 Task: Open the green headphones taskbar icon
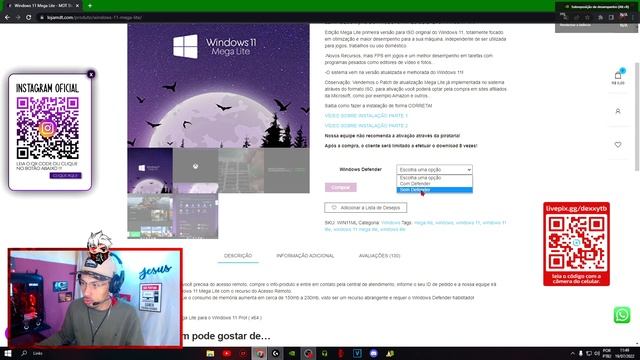point(324,353)
